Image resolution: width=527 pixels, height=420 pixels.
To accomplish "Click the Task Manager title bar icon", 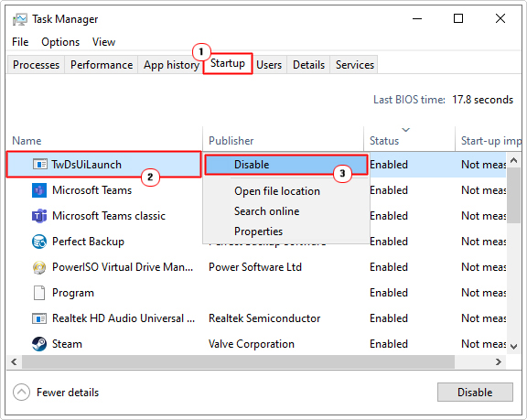I will [20, 19].
